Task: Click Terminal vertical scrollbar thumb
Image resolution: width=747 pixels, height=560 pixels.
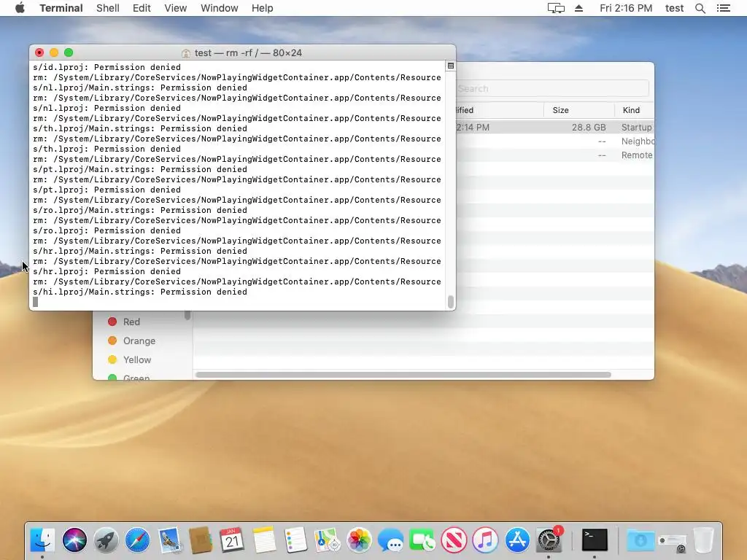Action: click(x=451, y=301)
